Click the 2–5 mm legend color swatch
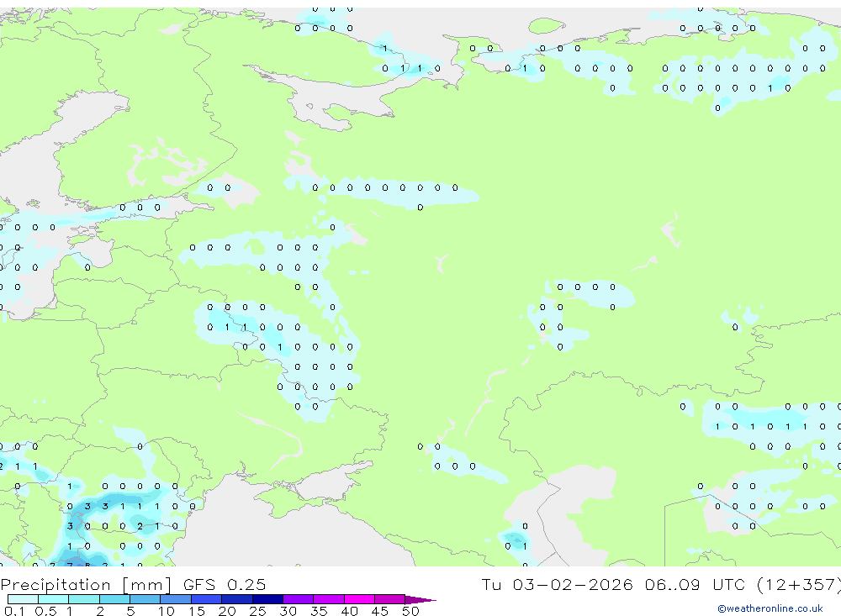The image size is (841, 616). pyautogui.click(x=114, y=599)
